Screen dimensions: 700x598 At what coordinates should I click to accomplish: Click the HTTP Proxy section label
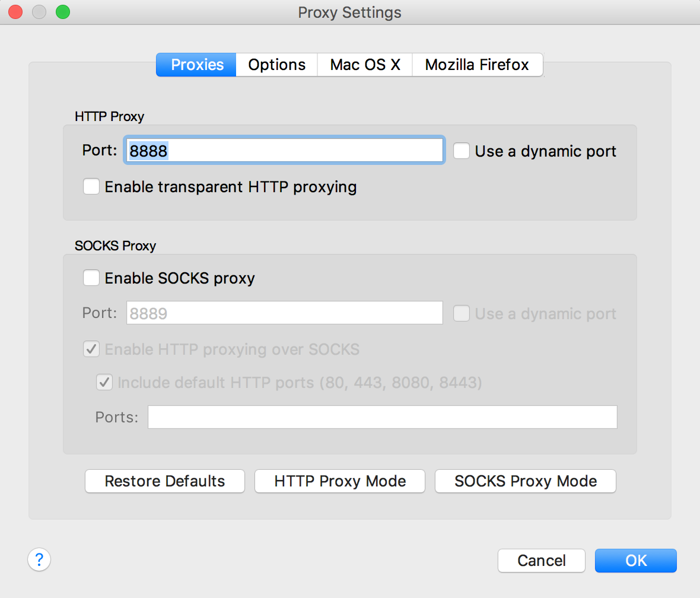point(109,116)
